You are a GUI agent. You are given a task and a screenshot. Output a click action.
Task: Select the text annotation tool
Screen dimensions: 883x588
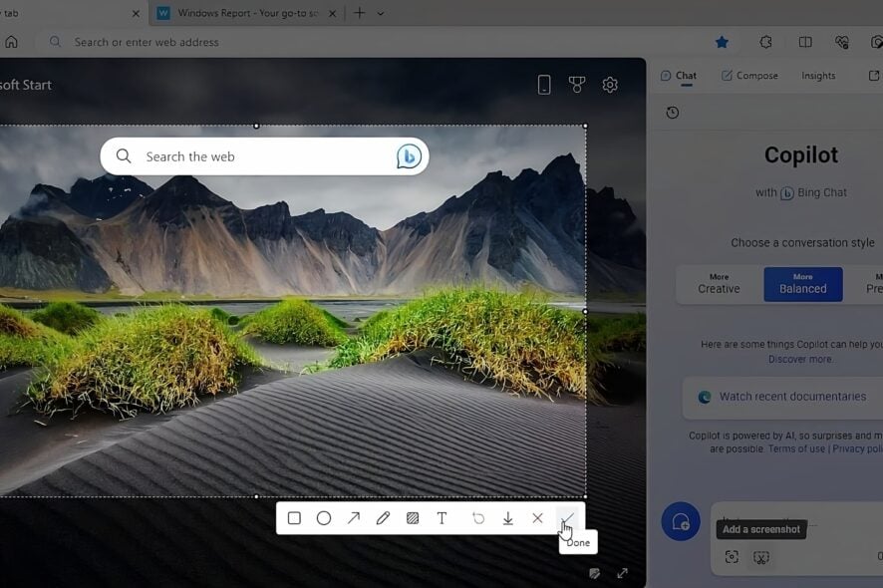[442, 518]
